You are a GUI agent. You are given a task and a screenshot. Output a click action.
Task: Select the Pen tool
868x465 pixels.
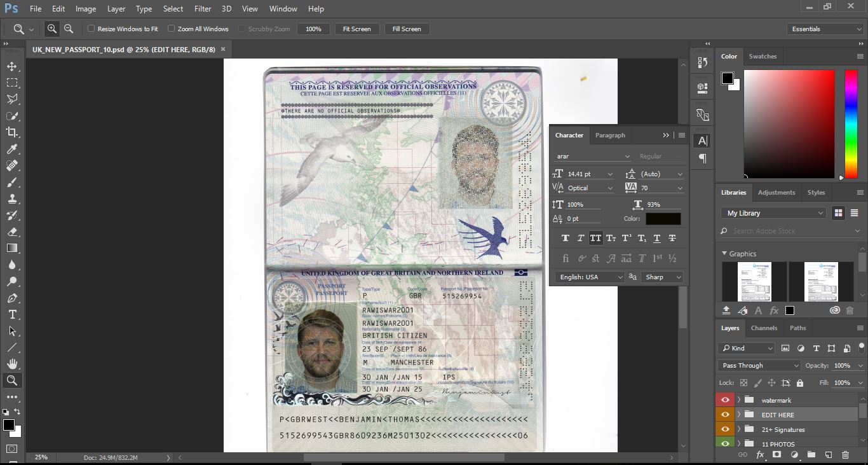tap(12, 298)
